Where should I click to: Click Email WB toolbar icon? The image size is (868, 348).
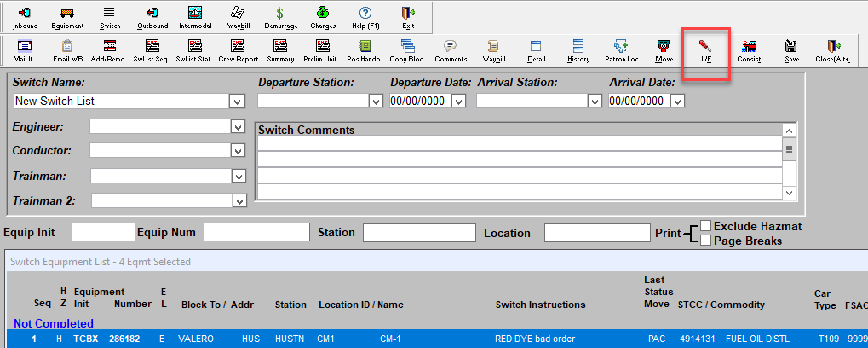pos(67,51)
